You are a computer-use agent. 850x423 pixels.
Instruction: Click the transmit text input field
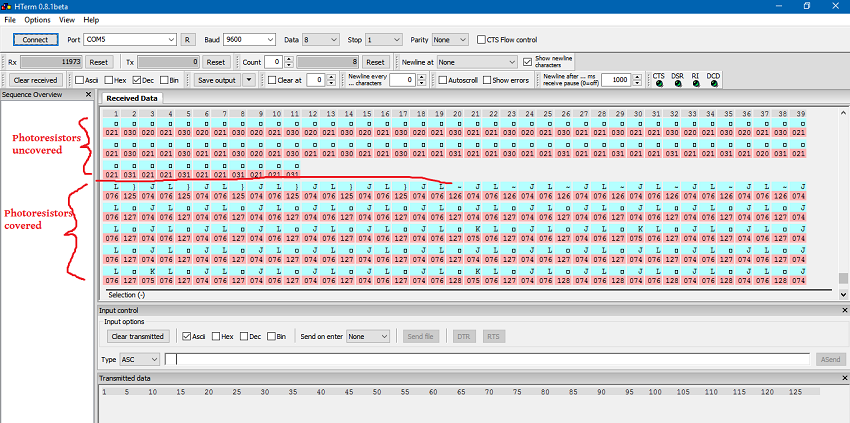487,359
